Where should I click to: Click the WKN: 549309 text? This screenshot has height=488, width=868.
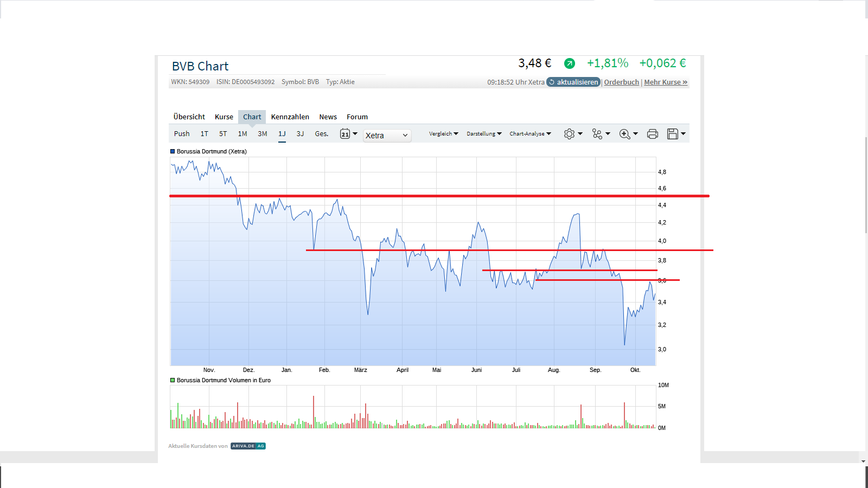[190, 82]
